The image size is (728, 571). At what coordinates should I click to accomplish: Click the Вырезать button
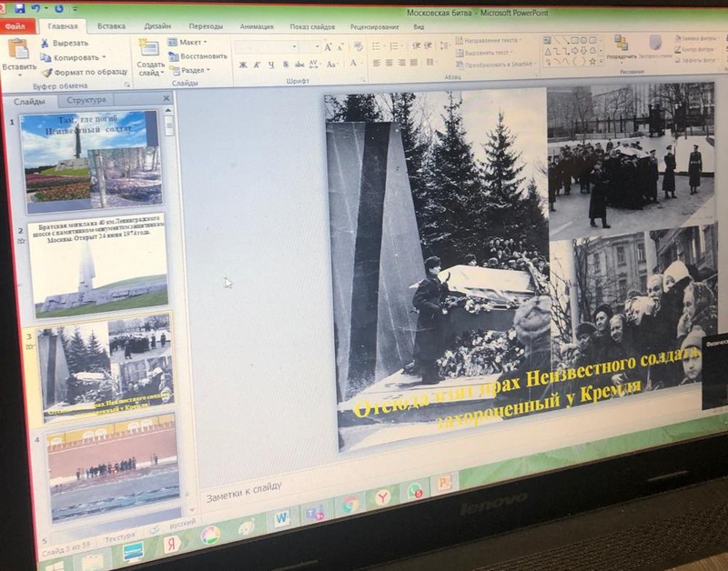tap(65, 43)
